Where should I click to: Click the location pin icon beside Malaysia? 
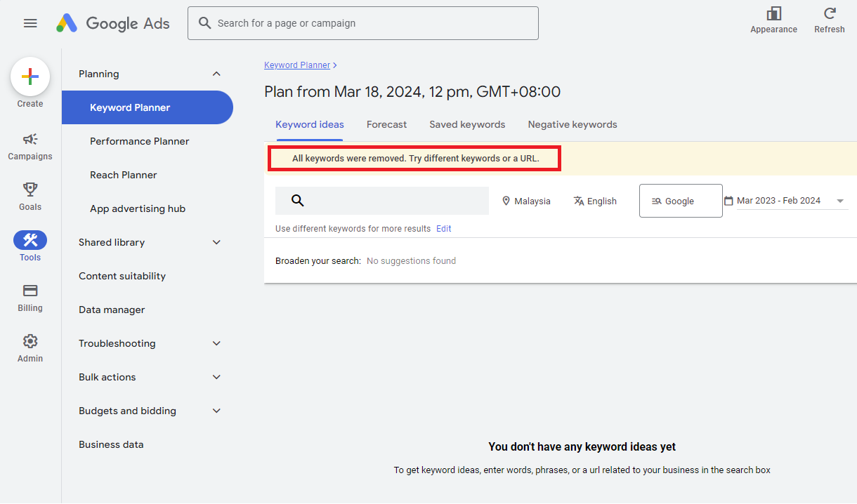click(506, 201)
